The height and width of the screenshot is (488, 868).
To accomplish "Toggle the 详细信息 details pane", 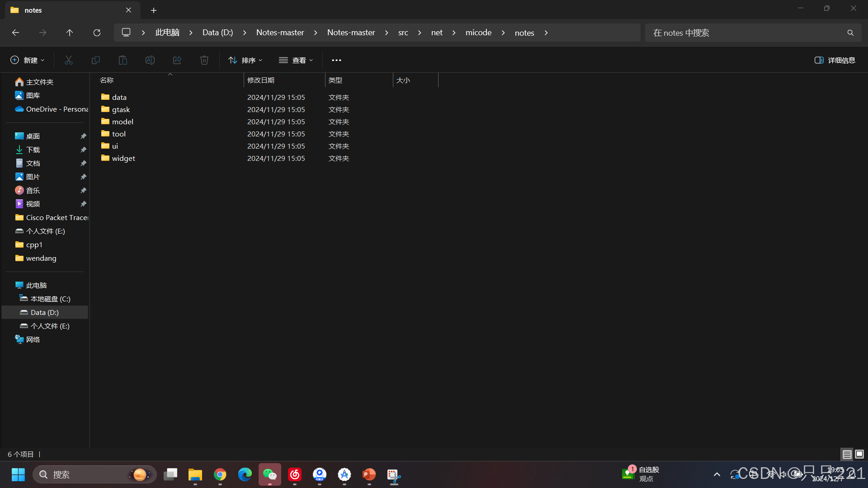I will [835, 60].
